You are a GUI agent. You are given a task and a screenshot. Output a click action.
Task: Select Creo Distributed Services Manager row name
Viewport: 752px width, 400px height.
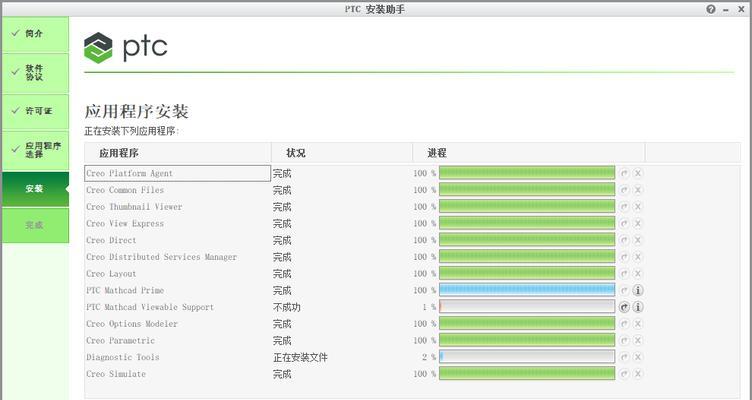tap(162, 257)
